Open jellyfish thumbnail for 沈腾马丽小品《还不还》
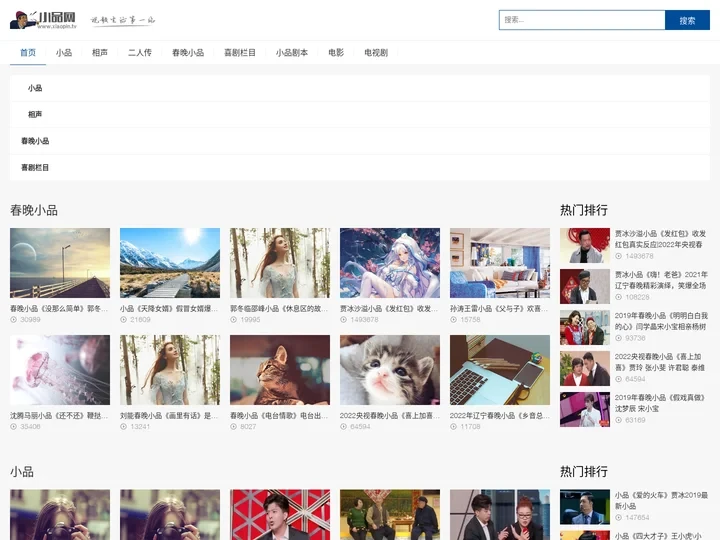720x540 pixels. (x=60, y=370)
